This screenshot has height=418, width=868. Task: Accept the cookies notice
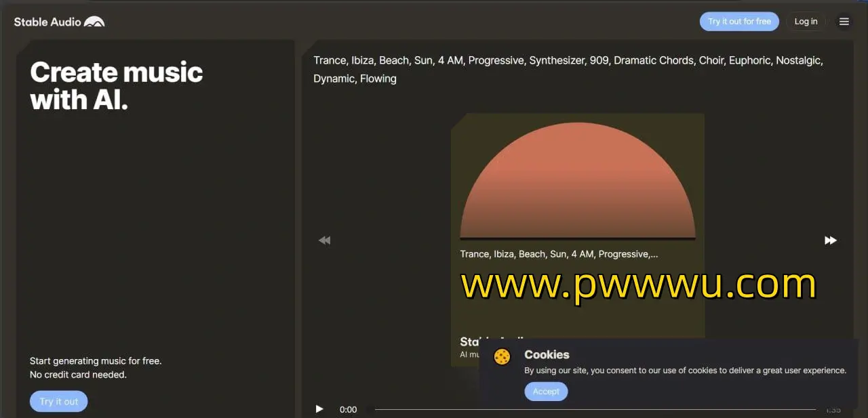click(x=546, y=392)
